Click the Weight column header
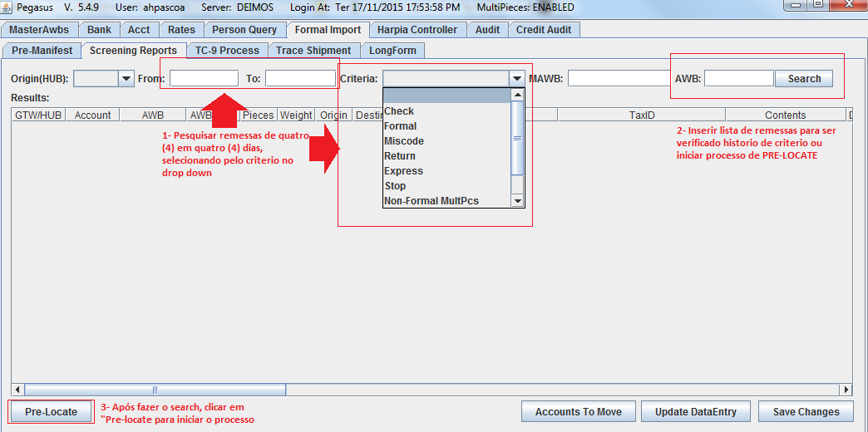Screen dimensions: 868x432 (296, 115)
